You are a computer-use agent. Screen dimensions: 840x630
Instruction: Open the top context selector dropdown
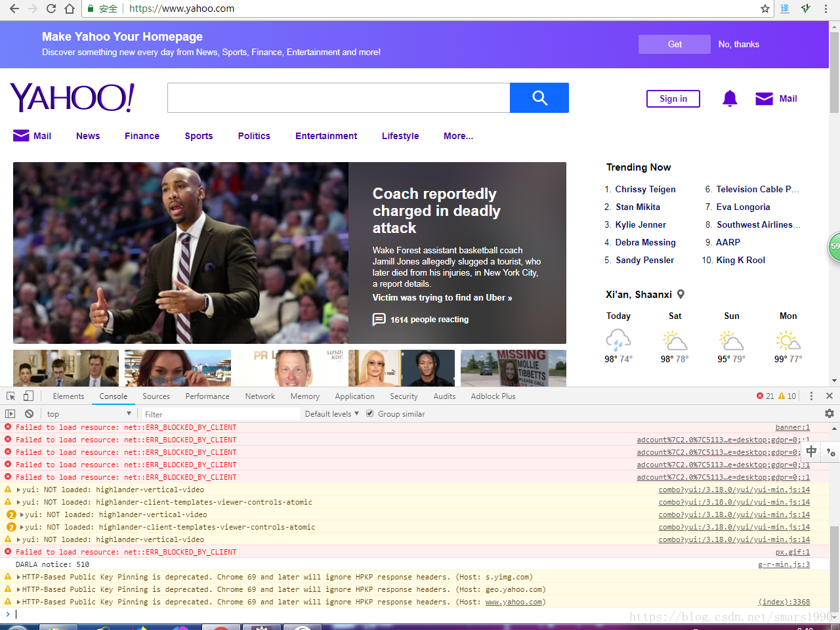click(x=89, y=414)
